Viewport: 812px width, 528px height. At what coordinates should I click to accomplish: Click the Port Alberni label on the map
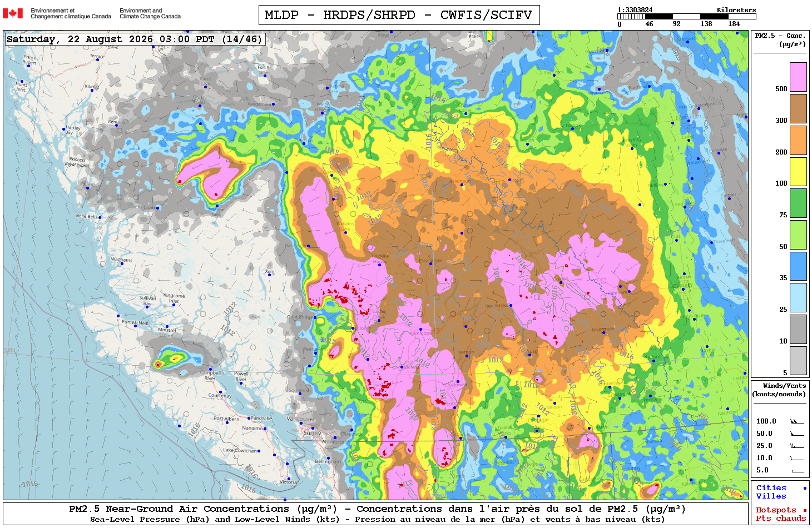click(227, 419)
